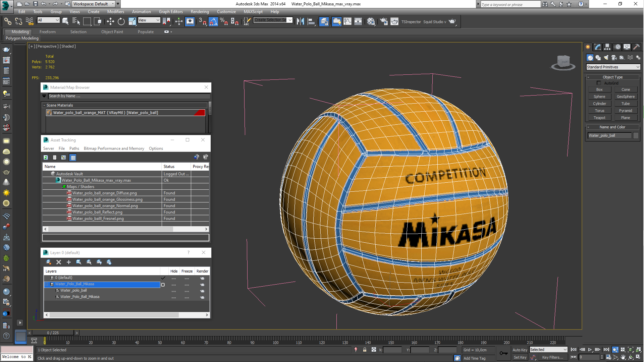The image size is (644, 362).
Task: Toggle the 3D Snaps icon
Action: pos(202,21)
